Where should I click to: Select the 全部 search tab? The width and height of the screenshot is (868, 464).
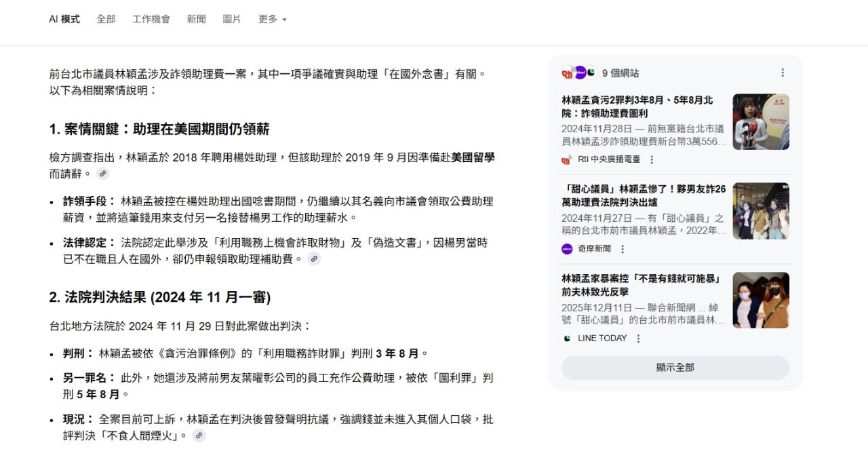[106, 19]
